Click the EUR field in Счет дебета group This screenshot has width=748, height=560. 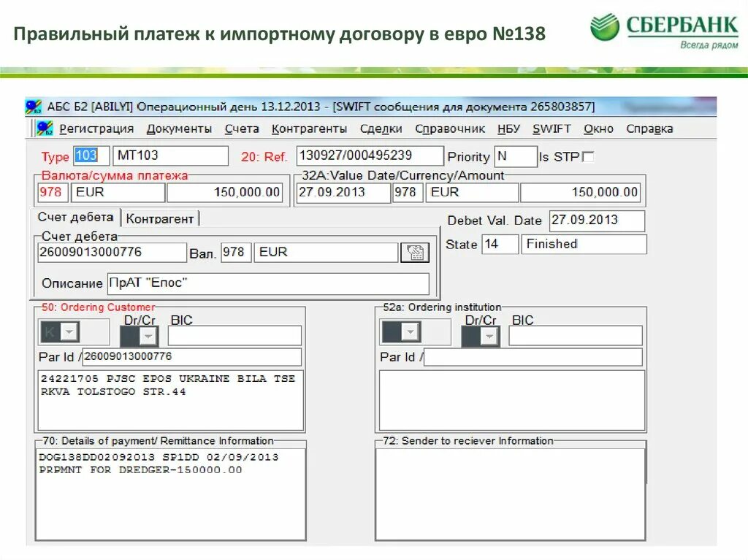pos(327,253)
